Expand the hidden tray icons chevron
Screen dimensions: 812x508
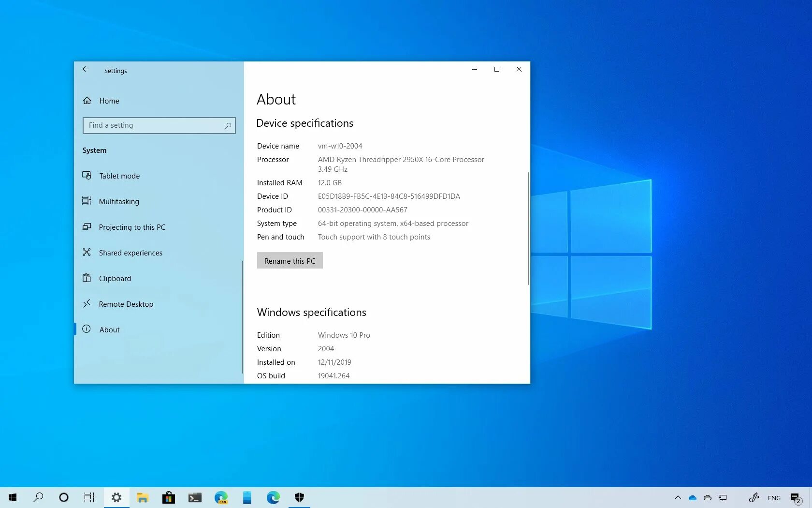(x=678, y=497)
